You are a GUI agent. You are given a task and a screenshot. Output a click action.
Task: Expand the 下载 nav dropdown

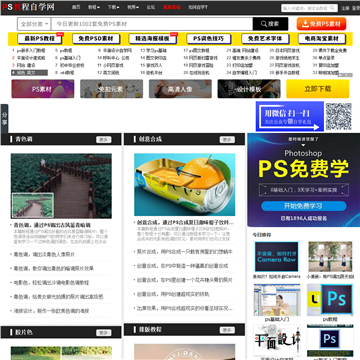click(x=113, y=7)
